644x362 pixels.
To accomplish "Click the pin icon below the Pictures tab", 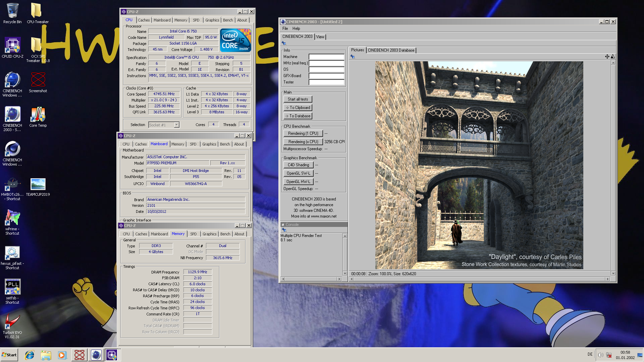I will [353, 57].
